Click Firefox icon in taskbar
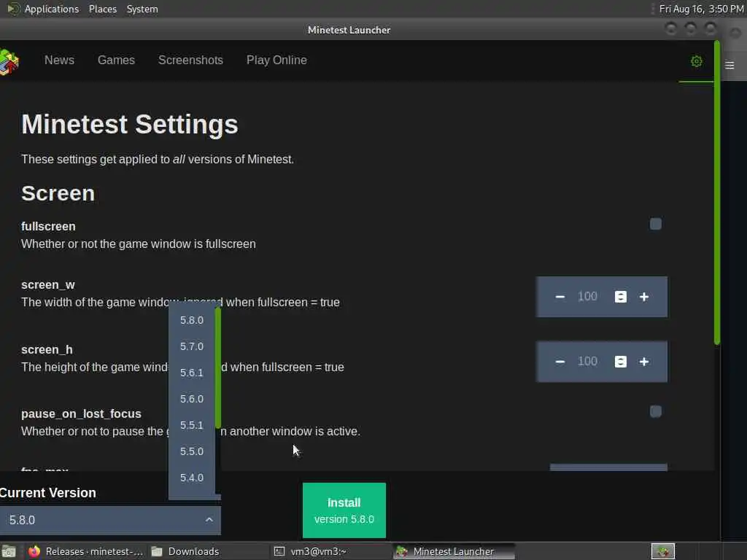Viewport: 747px width, 560px height. pyautogui.click(x=34, y=551)
